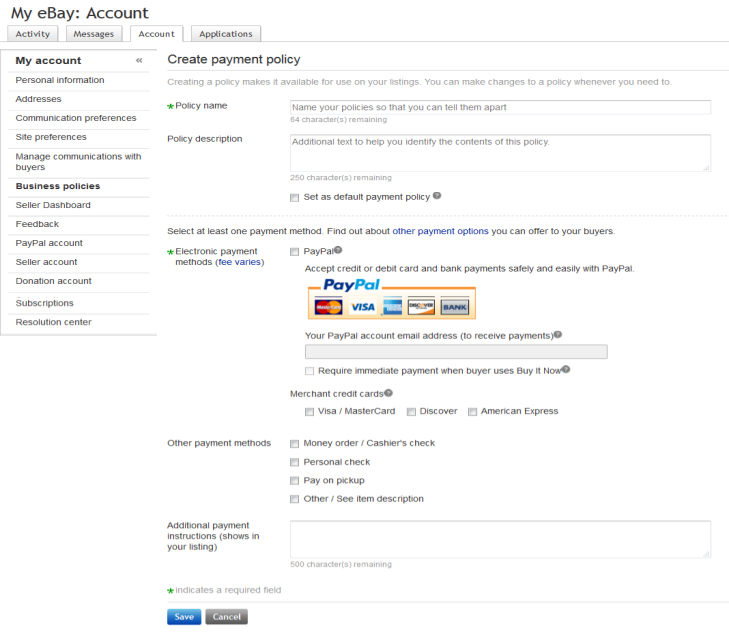This screenshot has height=633, width=729.
Task: Collapse the My account sidebar chevron
Action: tap(139, 60)
